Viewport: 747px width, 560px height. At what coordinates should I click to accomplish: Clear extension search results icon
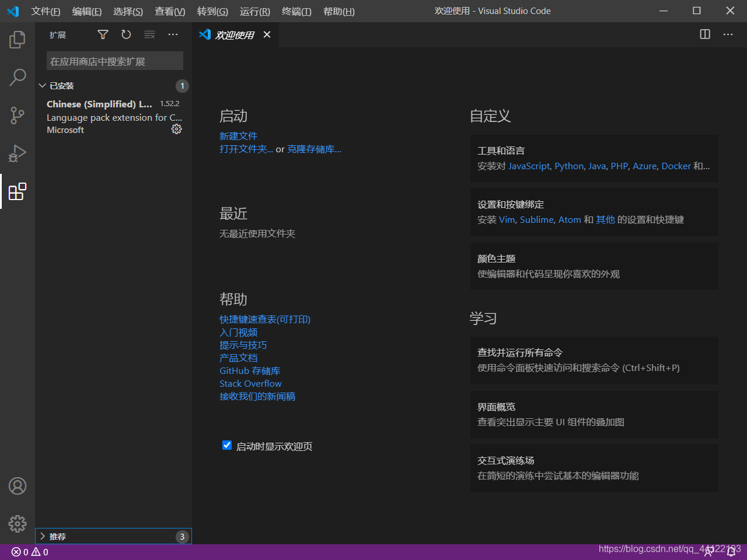[149, 34]
